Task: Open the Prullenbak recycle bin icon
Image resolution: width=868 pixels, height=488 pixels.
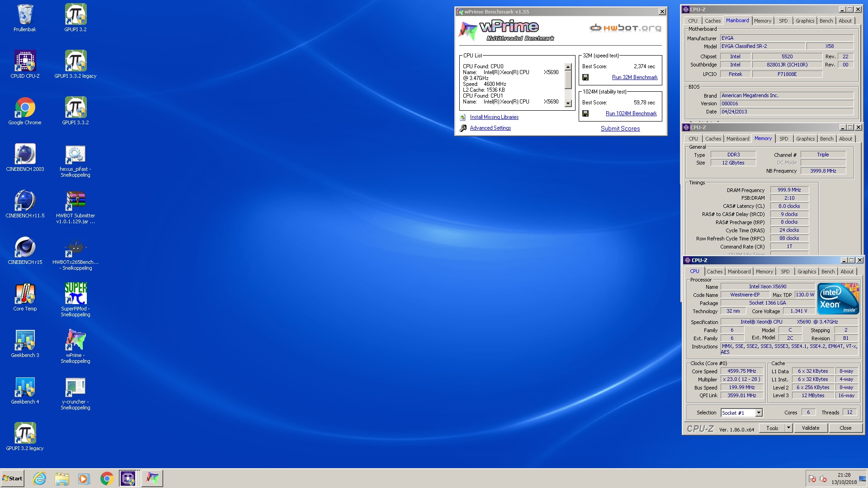Action: tap(25, 18)
